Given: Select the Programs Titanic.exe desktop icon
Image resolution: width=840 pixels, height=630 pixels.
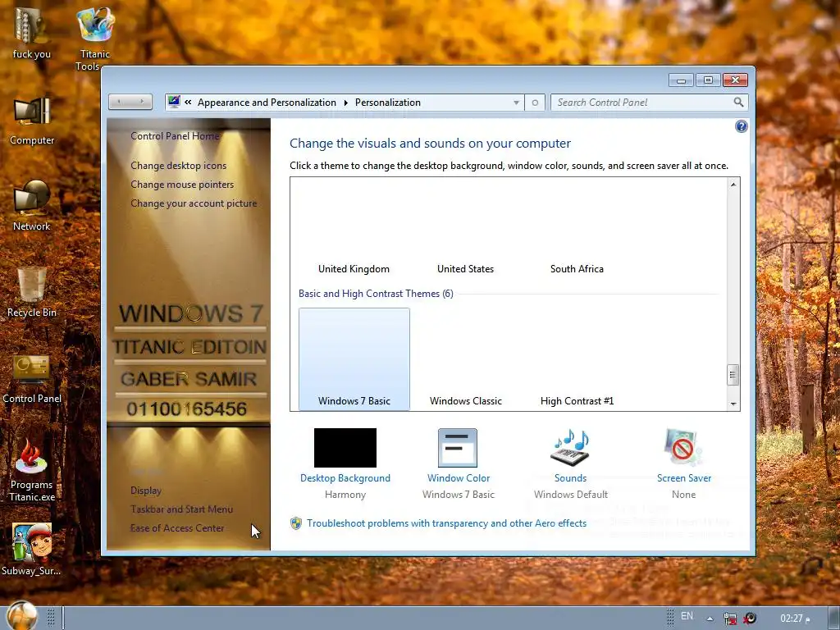Looking at the screenshot, I should (32, 472).
